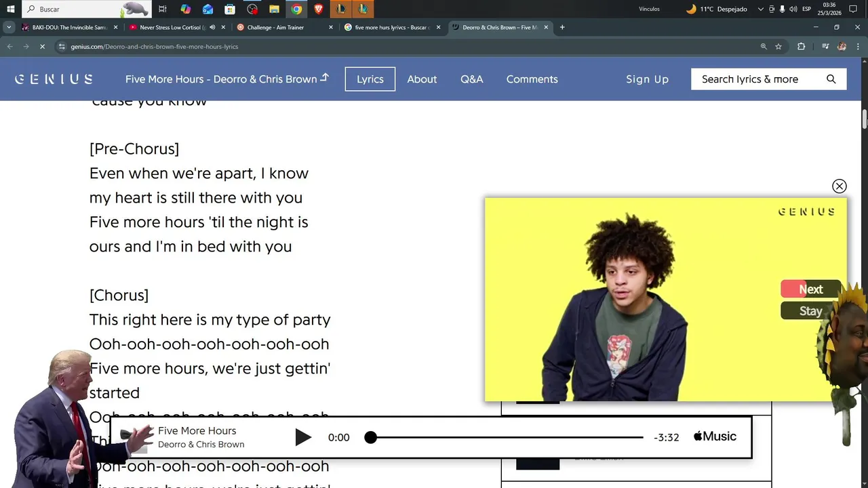Open the Chrome profile avatar
This screenshot has width=868, height=488.
click(842, 46)
